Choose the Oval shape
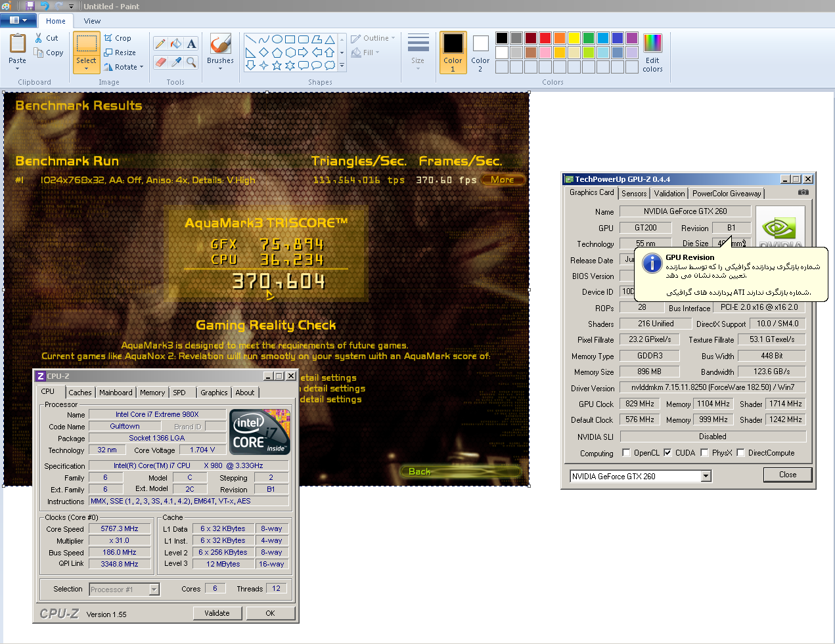 coord(277,39)
